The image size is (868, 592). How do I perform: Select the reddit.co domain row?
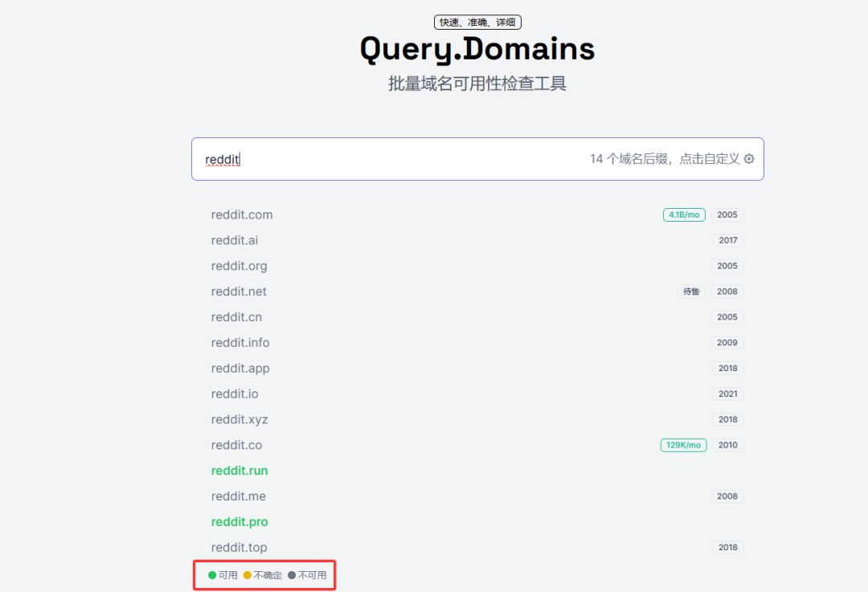(x=477, y=445)
